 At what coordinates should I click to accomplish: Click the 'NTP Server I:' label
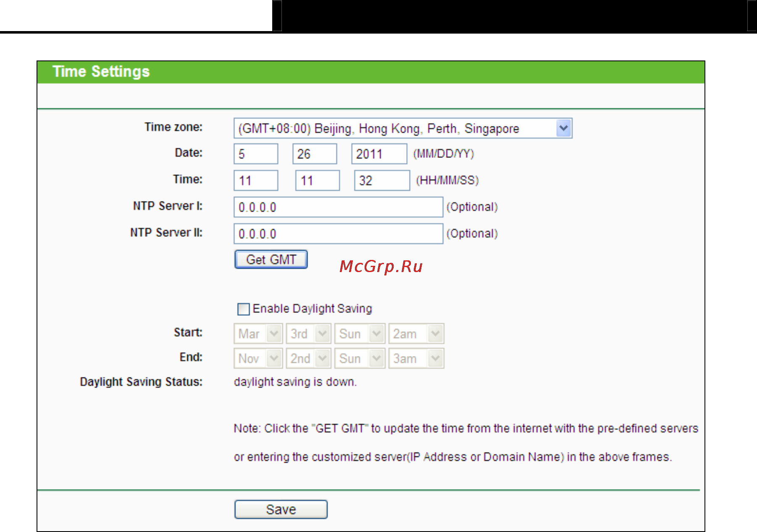[168, 206]
